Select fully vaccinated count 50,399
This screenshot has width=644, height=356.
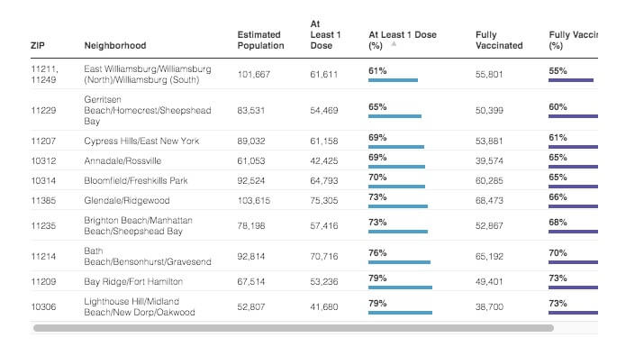click(x=489, y=111)
